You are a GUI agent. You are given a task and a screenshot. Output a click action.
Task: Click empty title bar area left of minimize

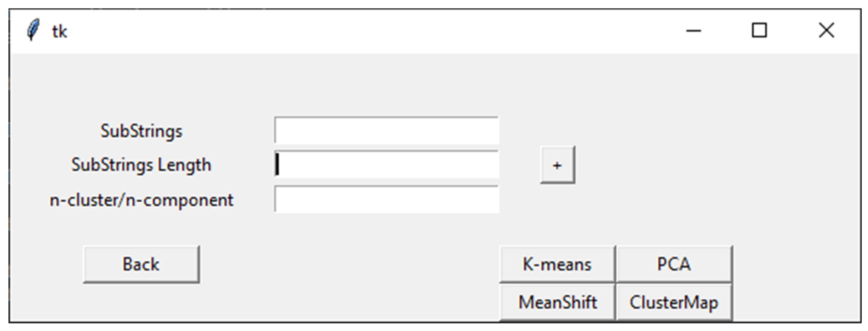click(371, 31)
